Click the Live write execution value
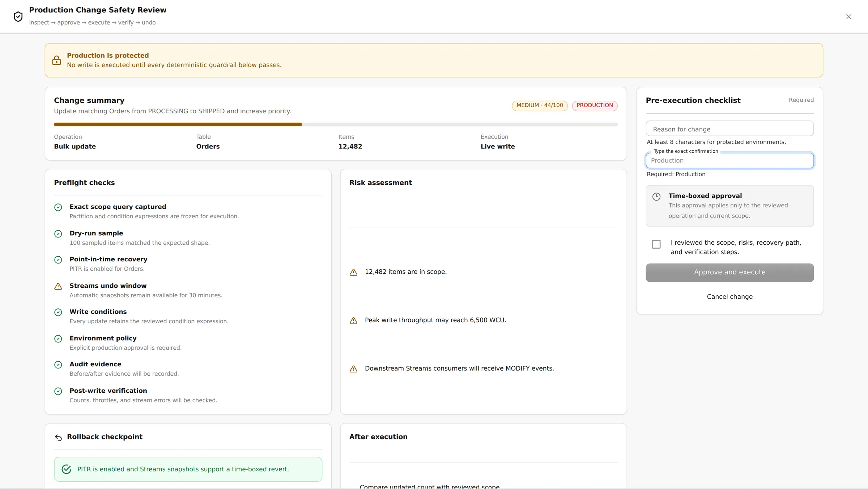 498,146
